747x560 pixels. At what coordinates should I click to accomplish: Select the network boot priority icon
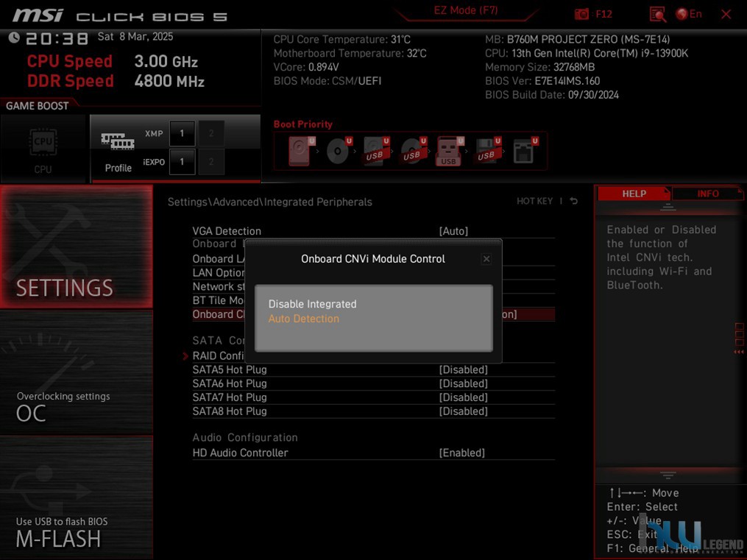525,150
